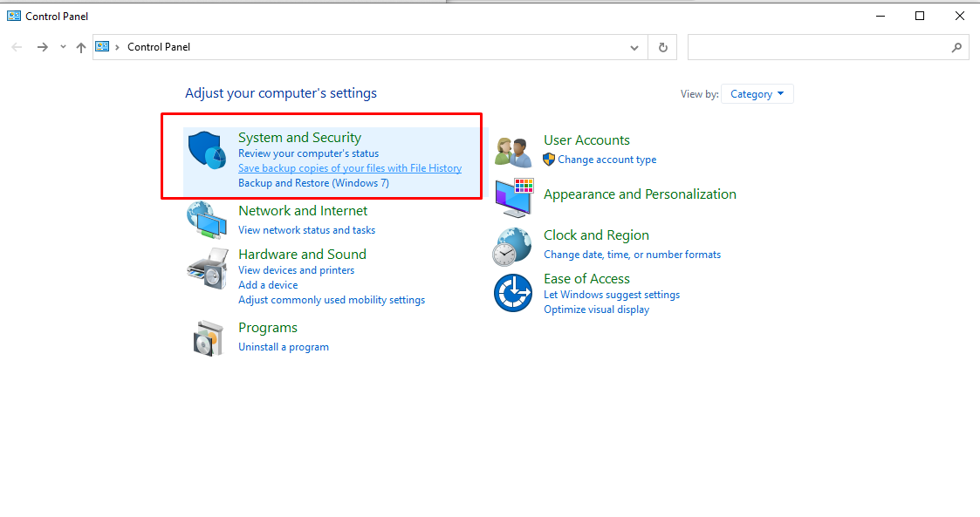Viewport: 980px width, 517px height.
Task: Open View network status and tasks
Action: click(306, 230)
